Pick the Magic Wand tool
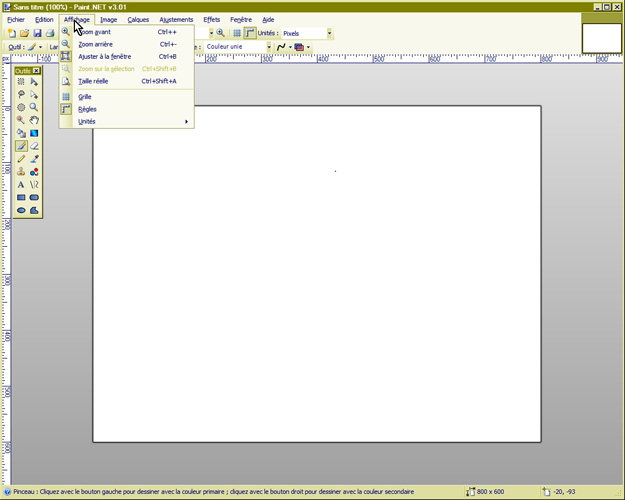The height and width of the screenshot is (500, 625). click(21, 120)
